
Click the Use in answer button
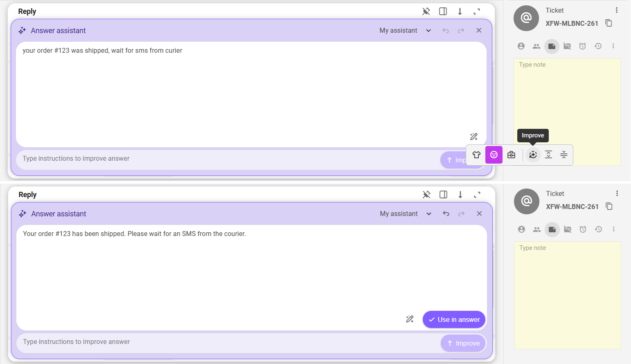pos(454,319)
